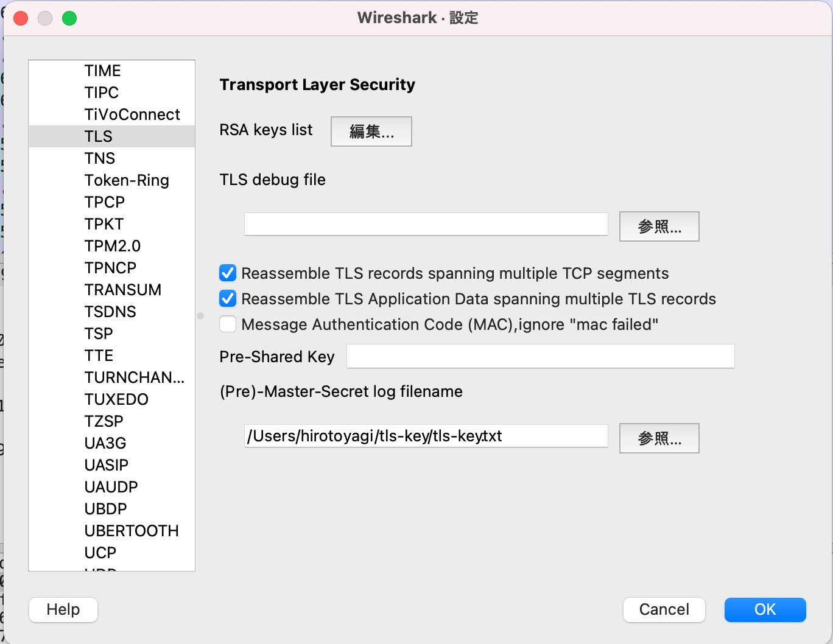The height and width of the screenshot is (644, 833).
Task: Select Token-Ring protocol item
Action: click(x=127, y=180)
